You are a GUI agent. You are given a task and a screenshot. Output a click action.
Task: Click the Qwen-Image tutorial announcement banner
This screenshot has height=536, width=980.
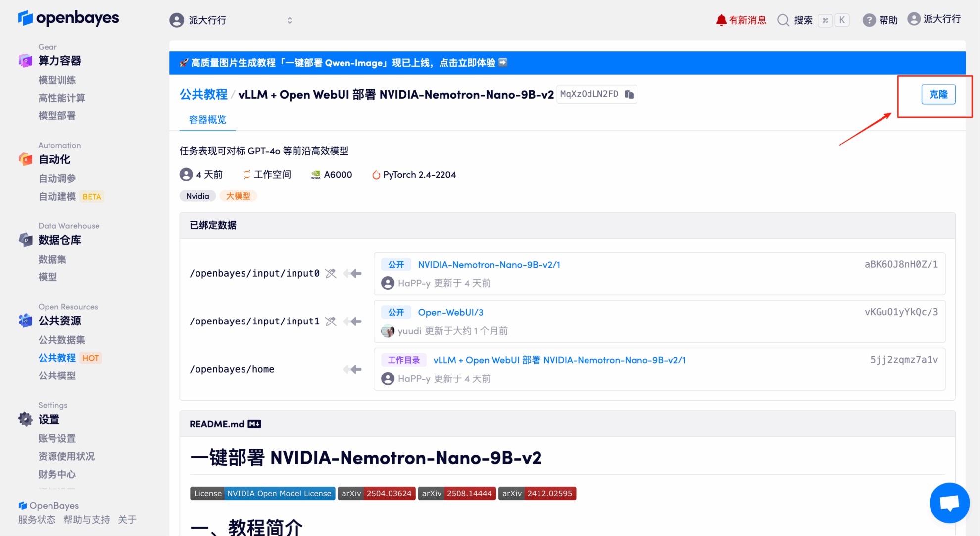click(343, 63)
